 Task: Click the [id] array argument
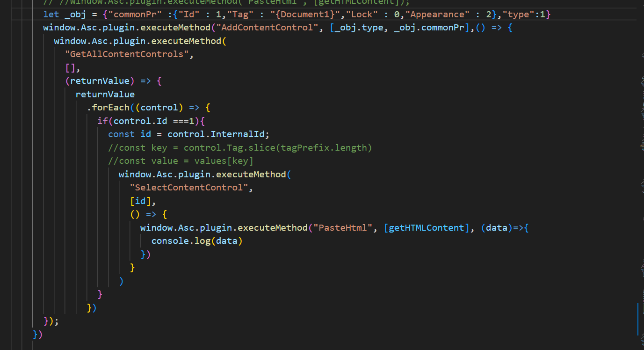[140, 201]
